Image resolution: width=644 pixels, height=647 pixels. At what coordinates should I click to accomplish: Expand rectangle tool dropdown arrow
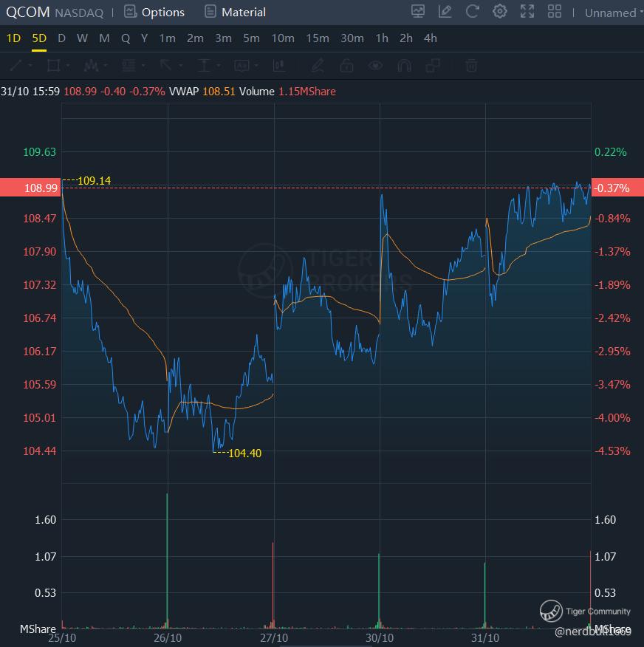click(68, 65)
